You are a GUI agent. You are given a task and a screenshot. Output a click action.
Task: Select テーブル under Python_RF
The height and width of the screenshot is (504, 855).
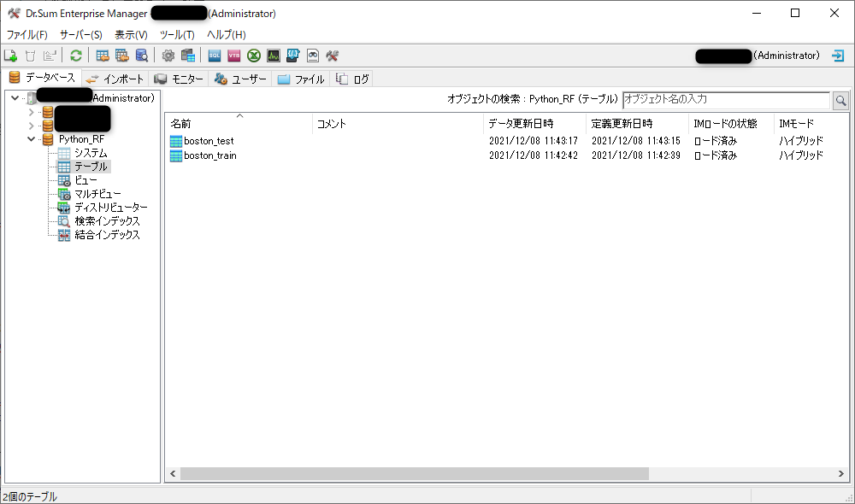click(x=91, y=167)
